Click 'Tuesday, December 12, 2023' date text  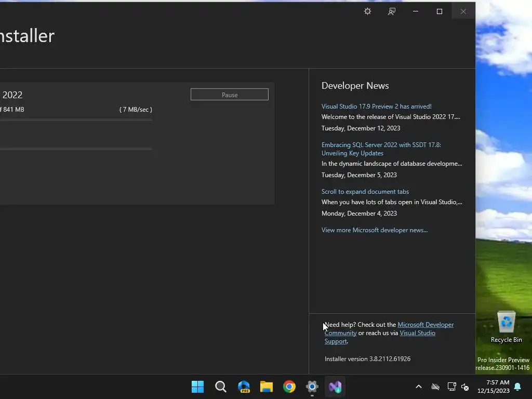pos(361,128)
